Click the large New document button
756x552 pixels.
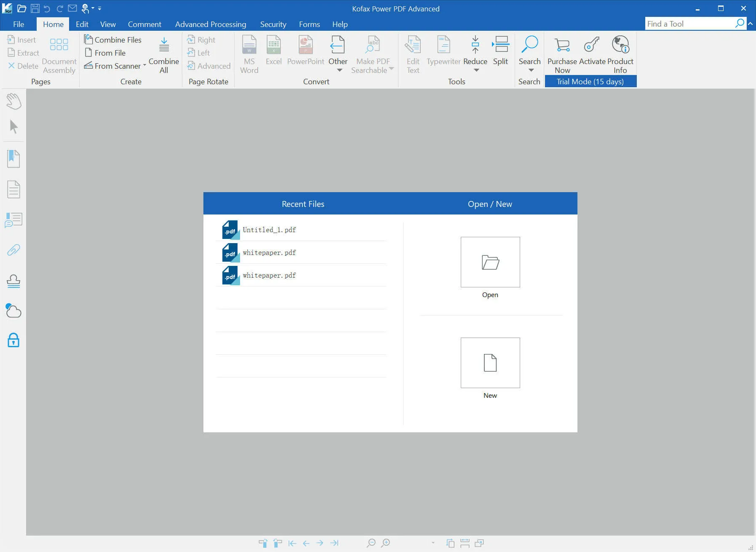point(490,363)
